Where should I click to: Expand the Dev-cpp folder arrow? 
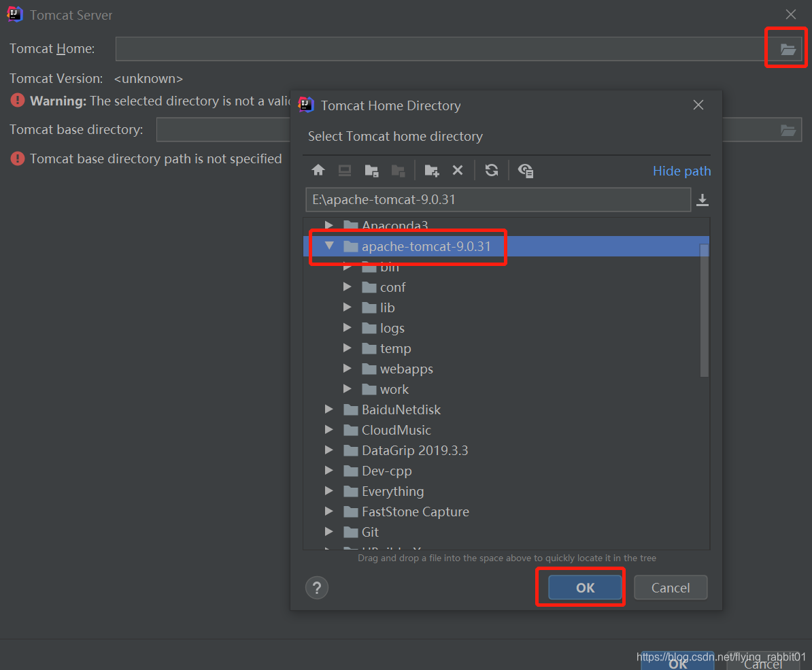[329, 470]
